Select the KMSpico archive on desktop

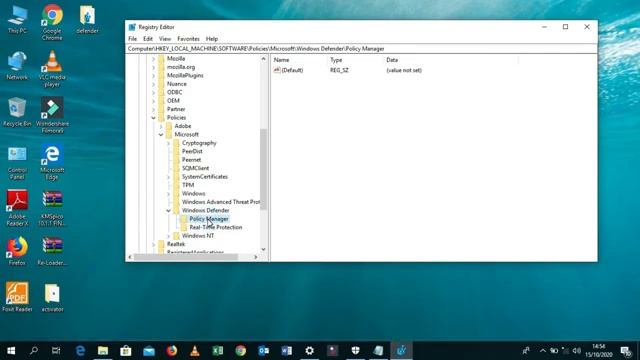coord(52,209)
